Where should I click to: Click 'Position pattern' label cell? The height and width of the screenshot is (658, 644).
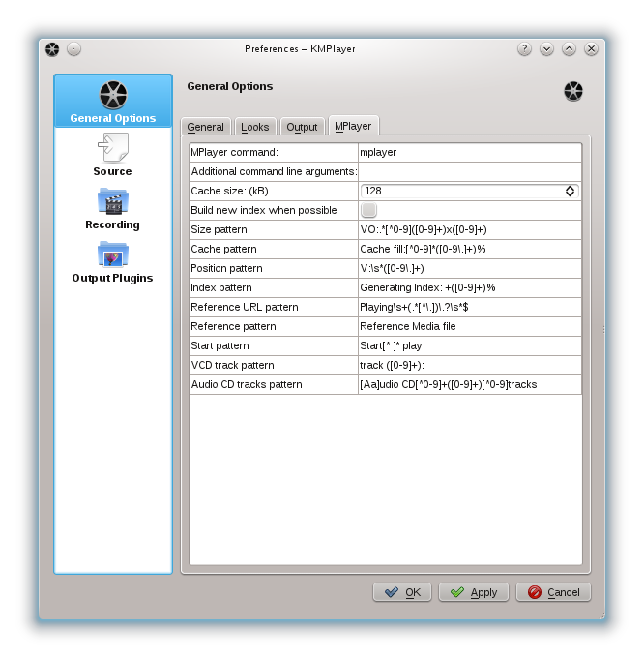tap(274, 268)
